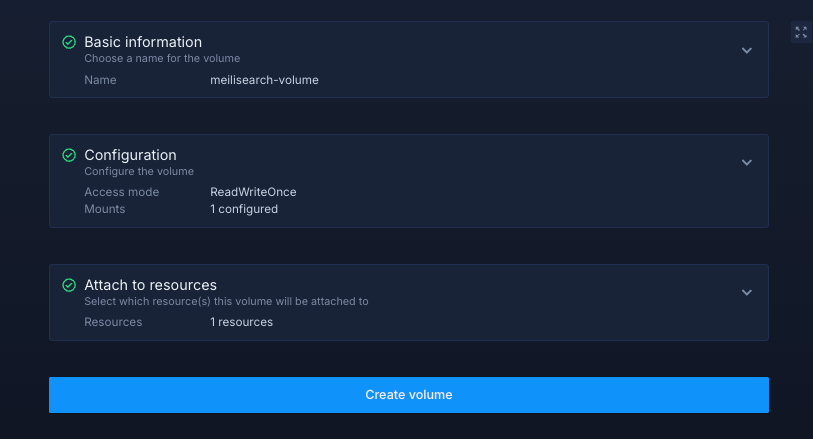Screen dimensions: 813x439
Task: Open the Basic information heading
Action: point(143,42)
